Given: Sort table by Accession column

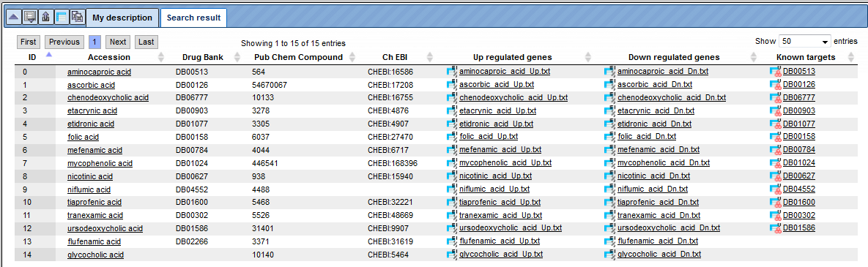Looking at the screenshot, I should click(x=162, y=58).
